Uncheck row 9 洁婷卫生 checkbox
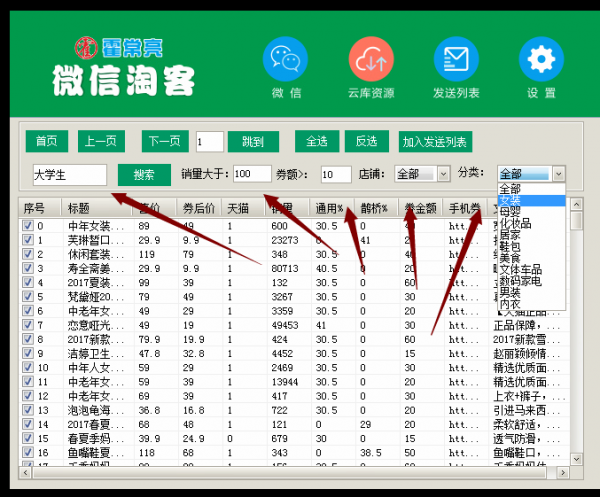The width and height of the screenshot is (600, 497). click(x=28, y=353)
